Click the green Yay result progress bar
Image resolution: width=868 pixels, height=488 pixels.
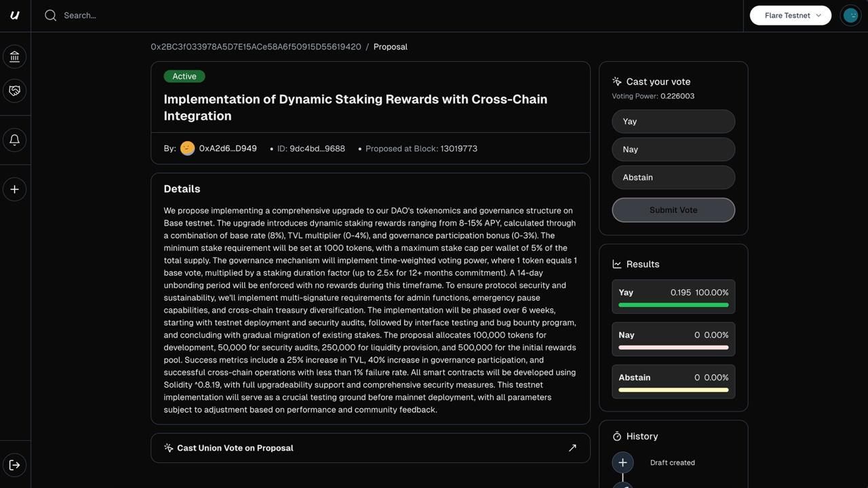tap(673, 305)
